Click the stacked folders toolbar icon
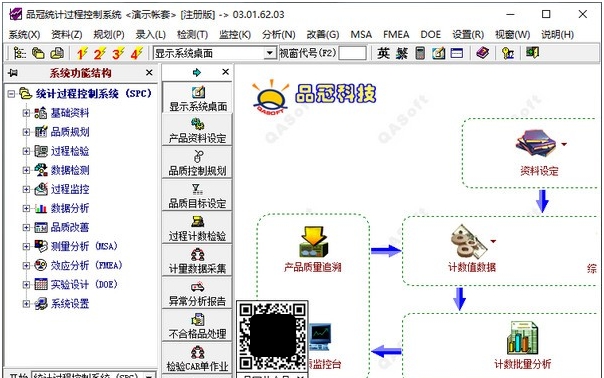Image resolution: width=604 pixels, height=378 pixels. pyautogui.click(x=38, y=53)
